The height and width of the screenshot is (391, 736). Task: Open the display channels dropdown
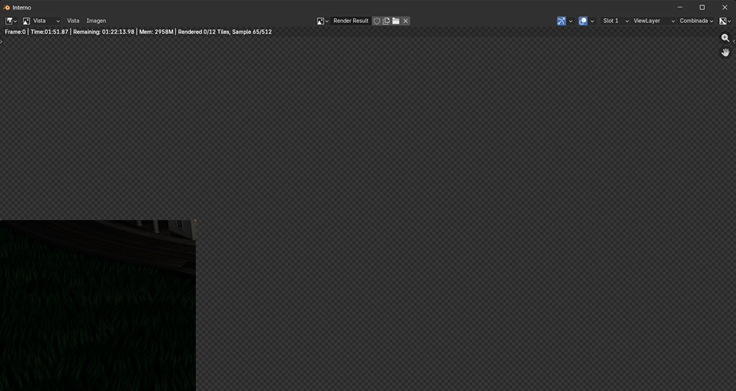tap(725, 21)
